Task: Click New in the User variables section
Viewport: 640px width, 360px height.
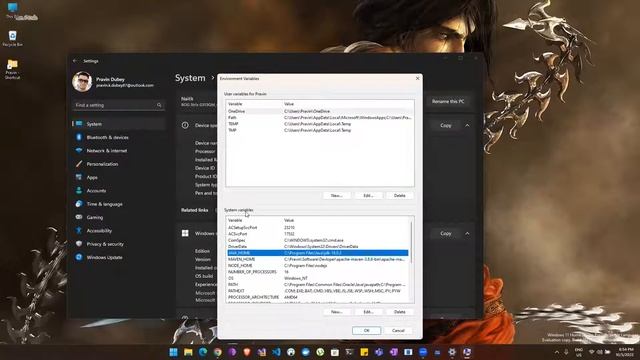Action: click(x=336, y=196)
